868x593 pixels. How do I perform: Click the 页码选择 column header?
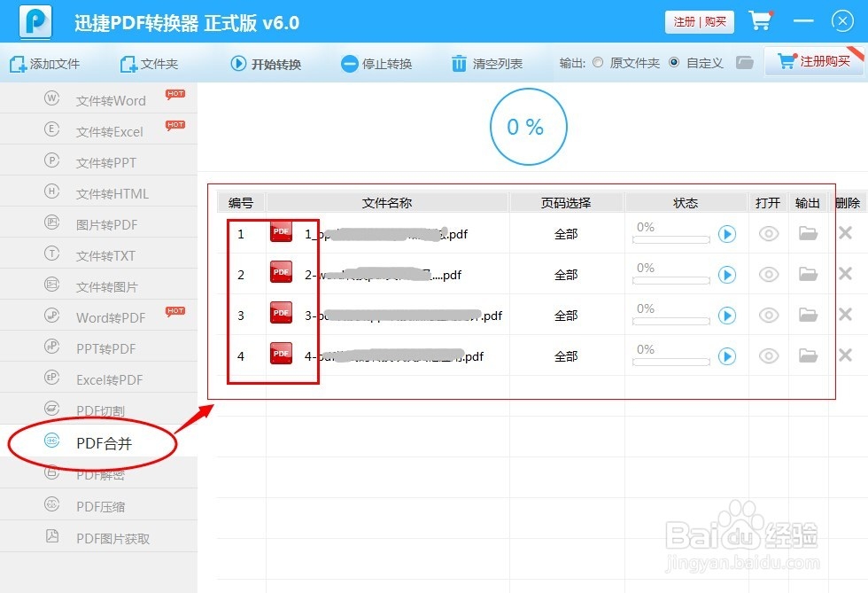[x=566, y=203]
